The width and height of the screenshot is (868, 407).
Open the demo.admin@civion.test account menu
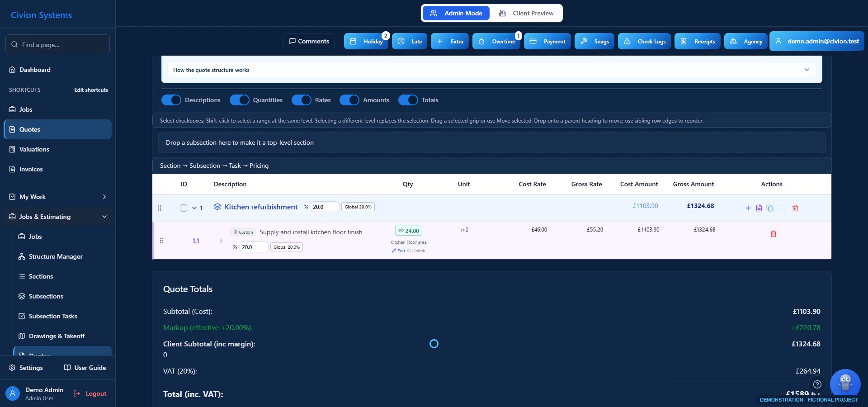[x=817, y=41]
